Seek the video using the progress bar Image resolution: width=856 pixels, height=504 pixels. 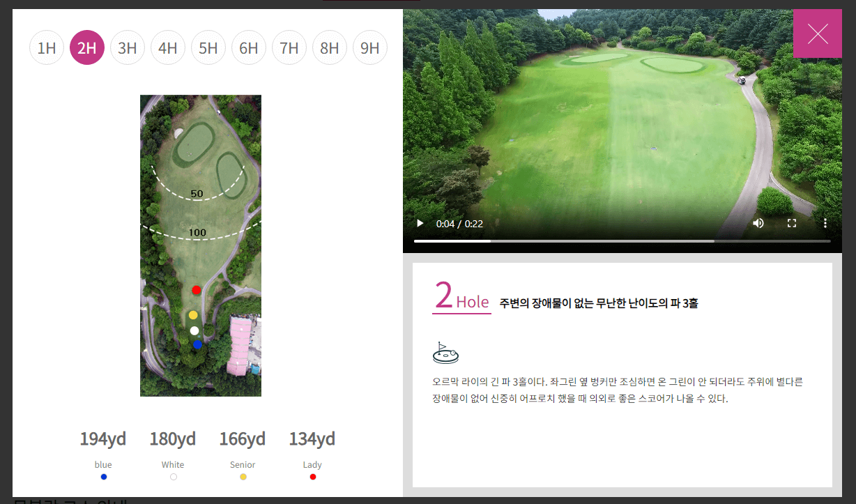[622, 240]
